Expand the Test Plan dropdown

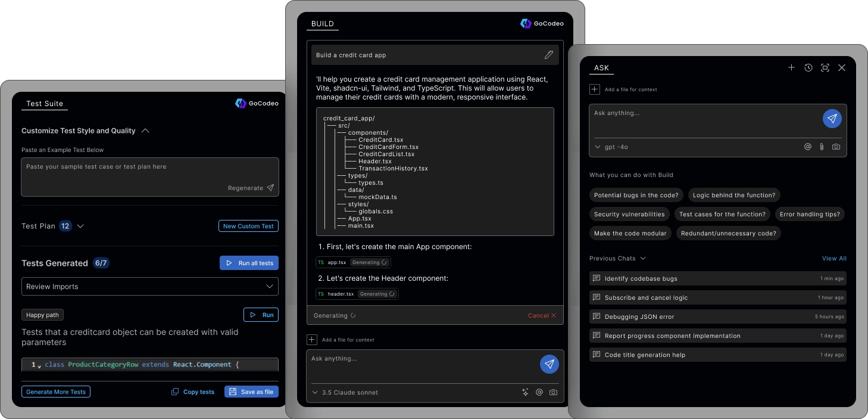click(x=80, y=226)
